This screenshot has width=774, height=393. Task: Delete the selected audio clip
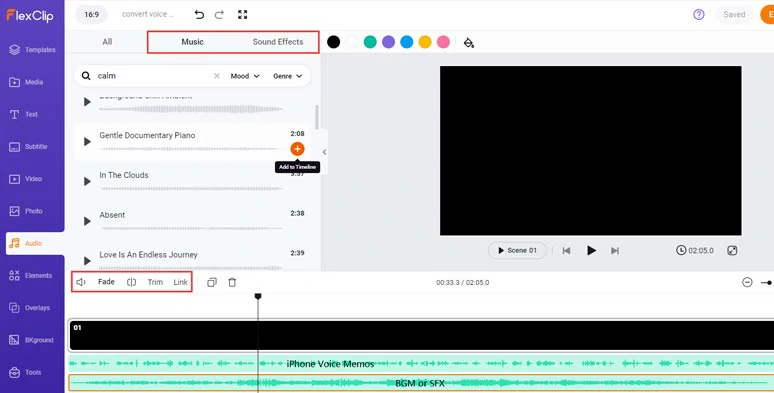[232, 282]
